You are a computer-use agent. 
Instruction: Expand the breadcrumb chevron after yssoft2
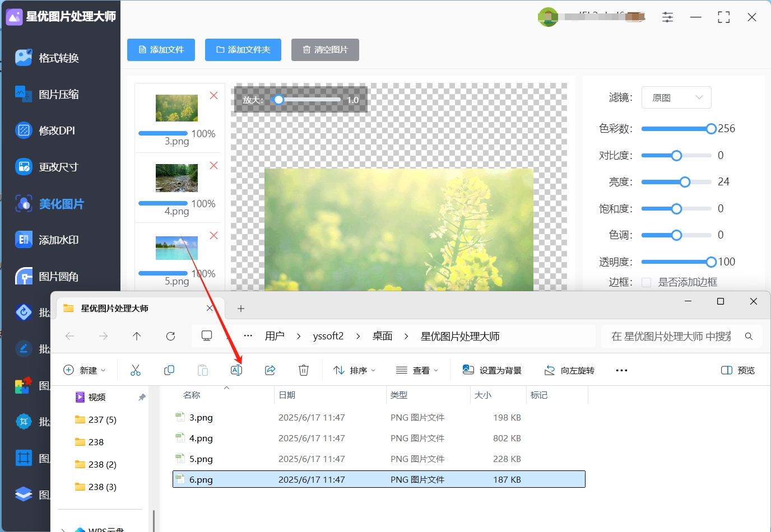click(358, 336)
